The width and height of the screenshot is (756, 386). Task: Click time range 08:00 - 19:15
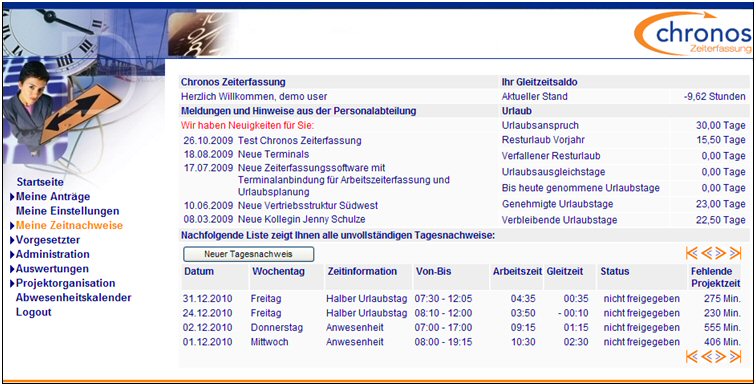pyautogui.click(x=443, y=342)
